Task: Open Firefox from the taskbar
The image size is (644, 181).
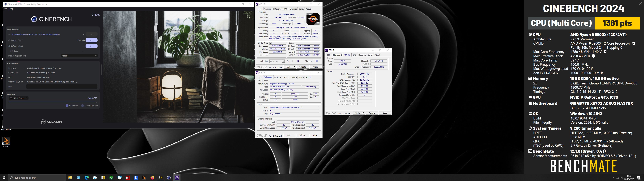Action: 152,178
